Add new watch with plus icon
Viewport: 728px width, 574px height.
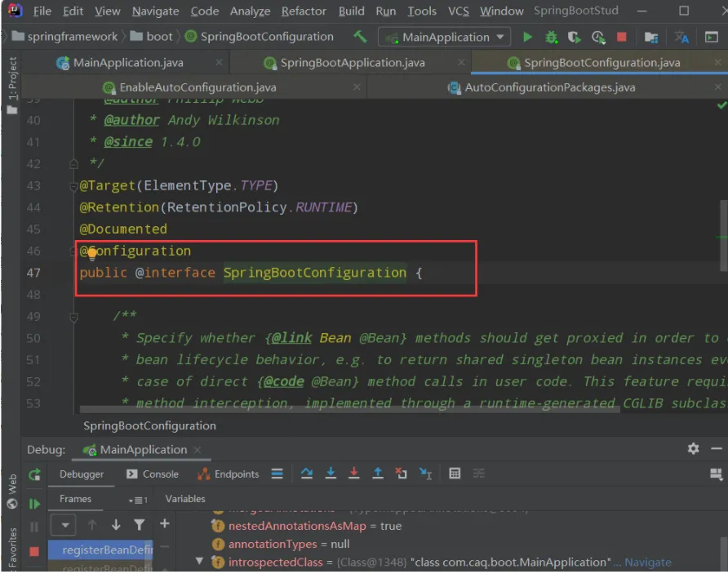[164, 524]
